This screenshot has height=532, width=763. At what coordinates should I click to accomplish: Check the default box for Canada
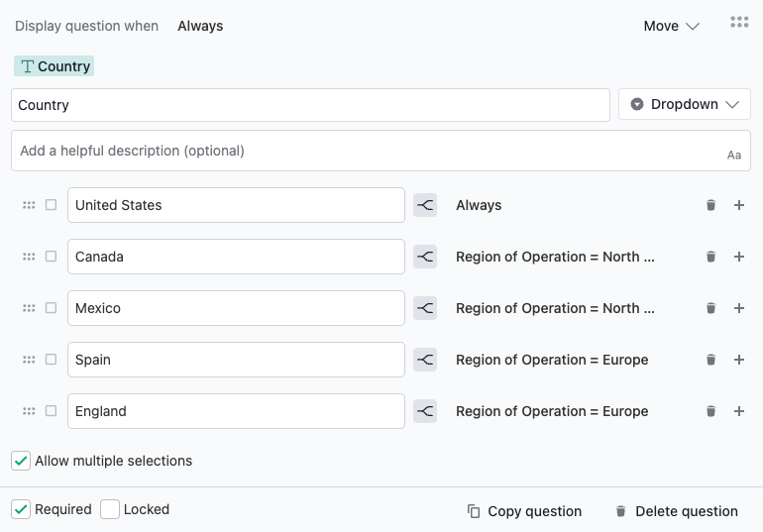point(51,257)
